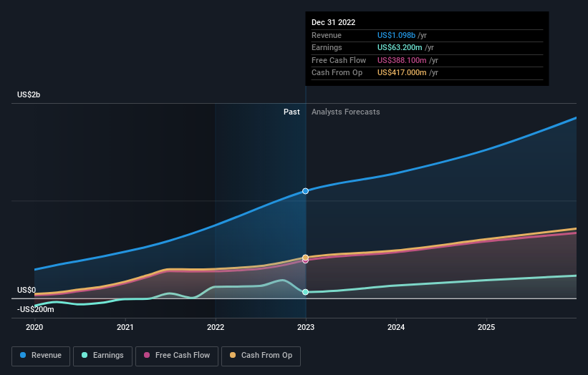Click the Free Cash Flow label in tooltip
The width and height of the screenshot is (588, 375).
(339, 60)
